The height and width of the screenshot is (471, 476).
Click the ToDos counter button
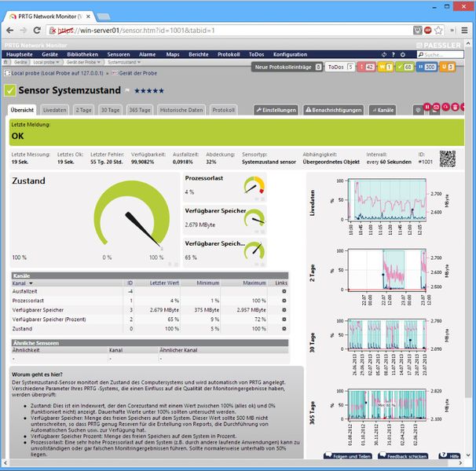coord(340,67)
